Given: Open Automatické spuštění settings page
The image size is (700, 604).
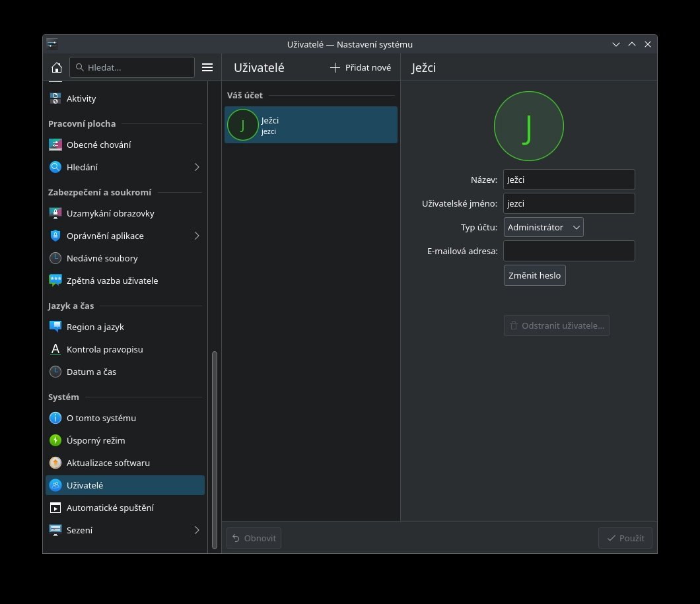Looking at the screenshot, I should click(x=110, y=508).
